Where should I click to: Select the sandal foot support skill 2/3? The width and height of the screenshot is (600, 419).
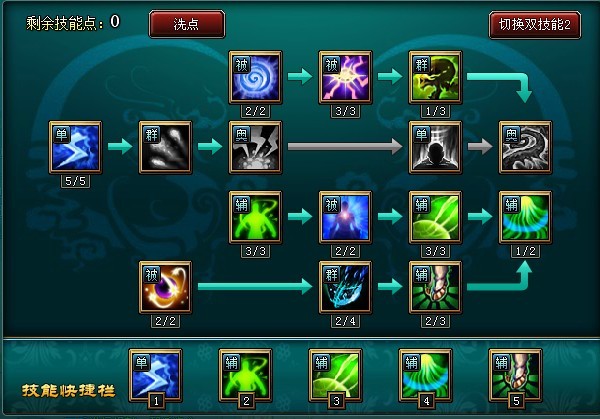tap(435, 287)
